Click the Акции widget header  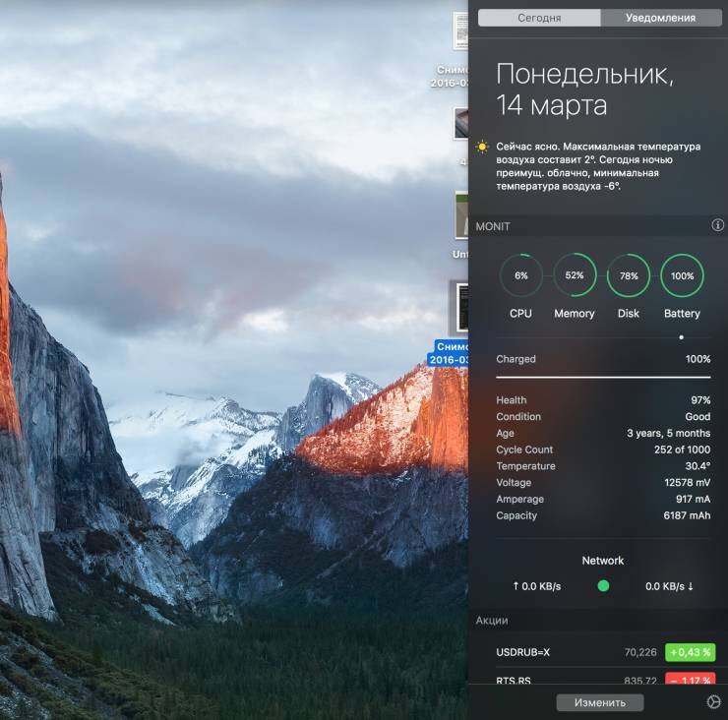tap(598, 621)
